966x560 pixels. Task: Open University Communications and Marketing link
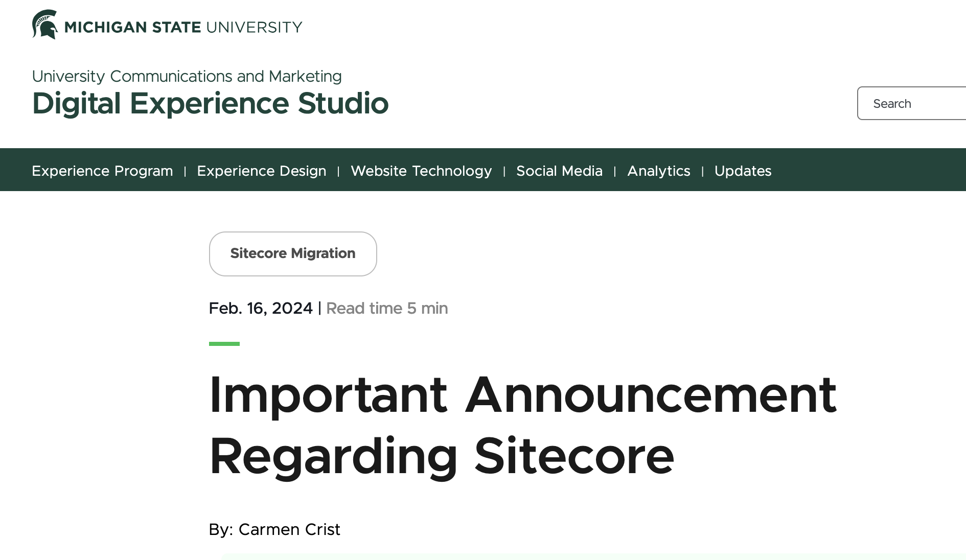click(x=187, y=76)
